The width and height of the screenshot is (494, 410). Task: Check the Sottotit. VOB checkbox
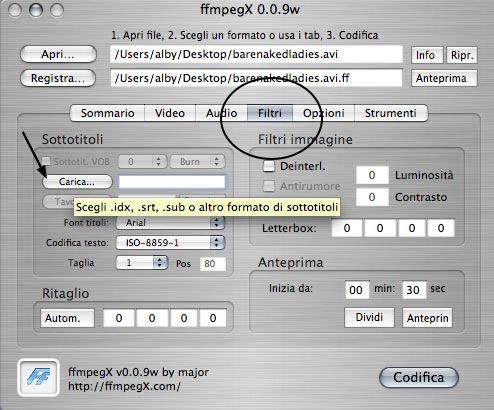(46, 161)
